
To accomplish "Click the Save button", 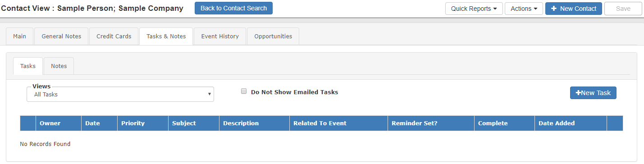I will tap(623, 9).
